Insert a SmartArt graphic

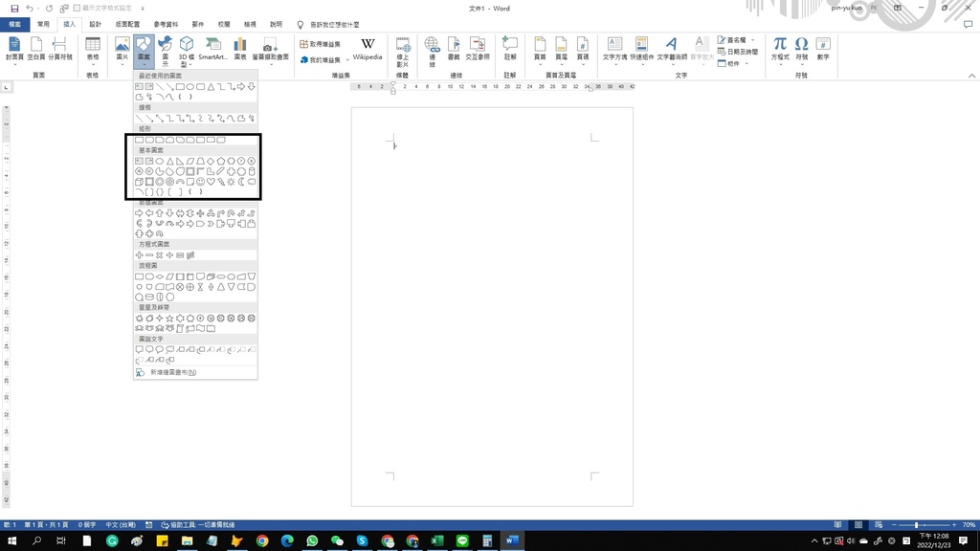(x=213, y=49)
